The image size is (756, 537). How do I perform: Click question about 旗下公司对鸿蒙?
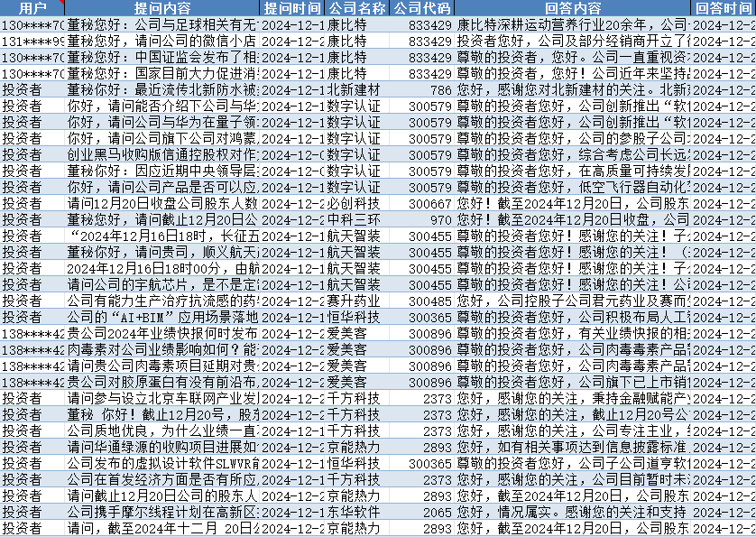click(162, 138)
